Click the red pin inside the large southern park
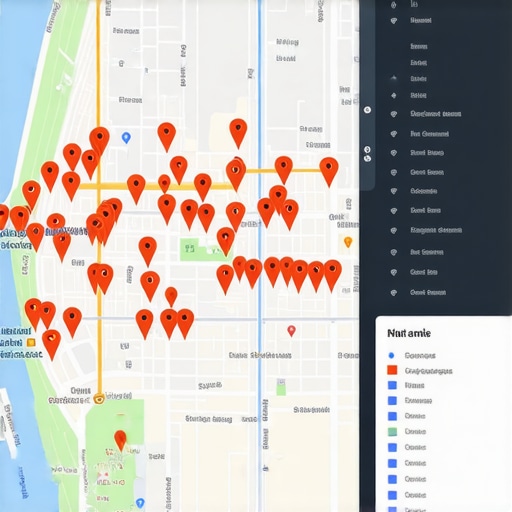The image size is (512, 512). coord(120,440)
